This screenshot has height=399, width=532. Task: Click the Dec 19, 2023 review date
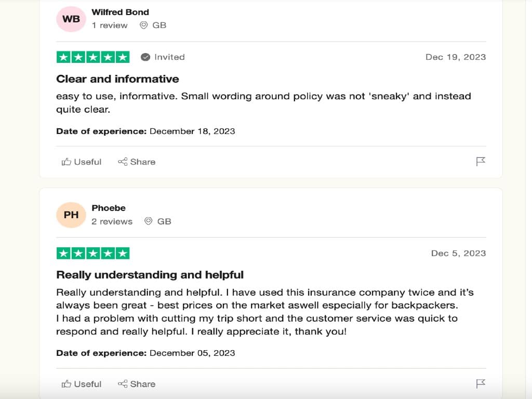(x=456, y=57)
